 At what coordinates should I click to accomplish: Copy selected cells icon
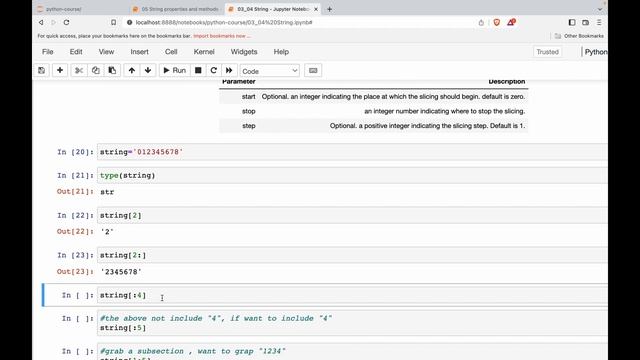[96, 71]
